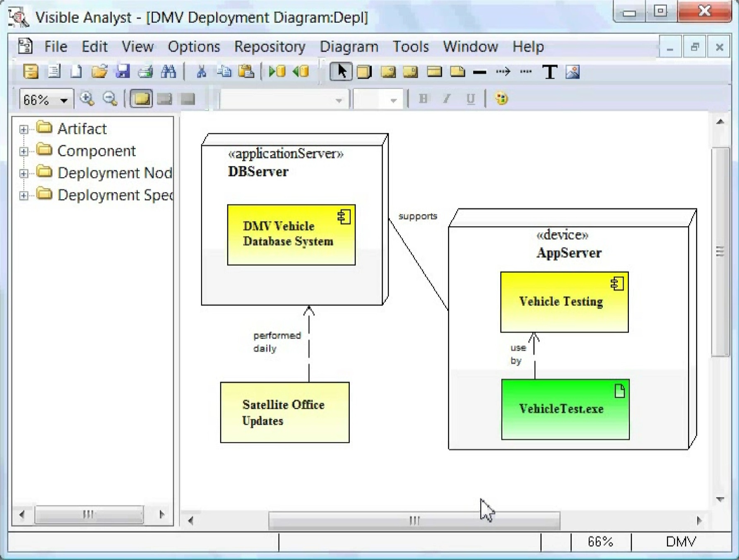Toggle Italic text formatting

(447, 99)
